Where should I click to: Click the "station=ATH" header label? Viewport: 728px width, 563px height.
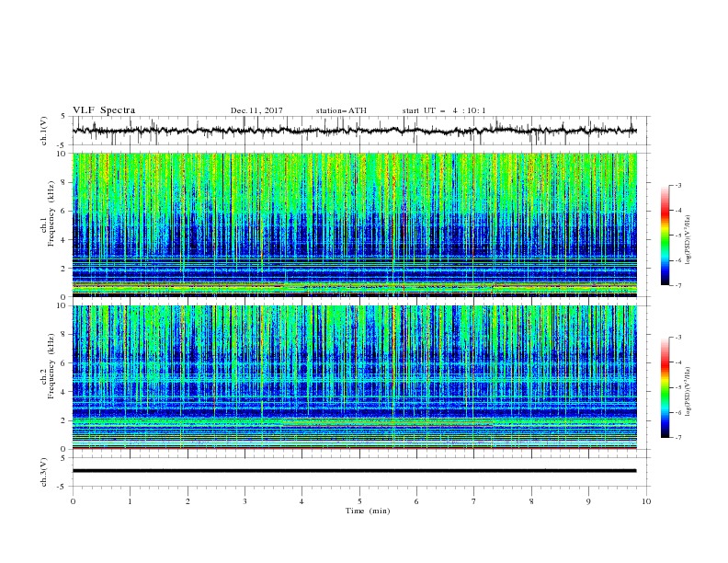(x=341, y=110)
